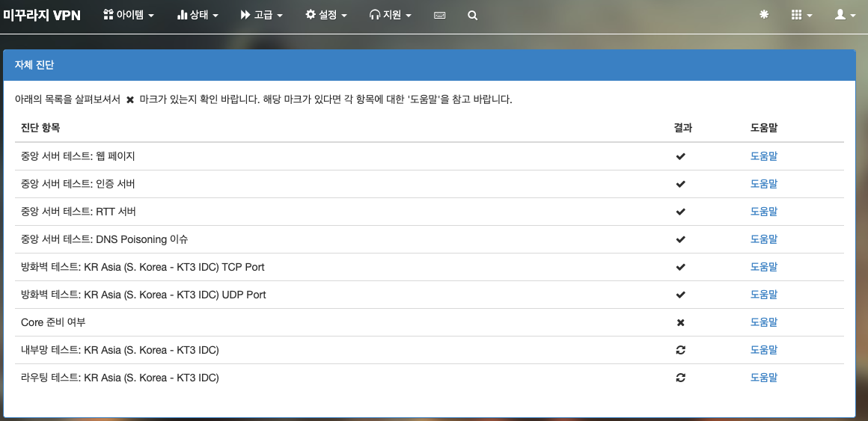The image size is (868, 421).
Task: Open the user account dropdown
Action: coord(845,15)
